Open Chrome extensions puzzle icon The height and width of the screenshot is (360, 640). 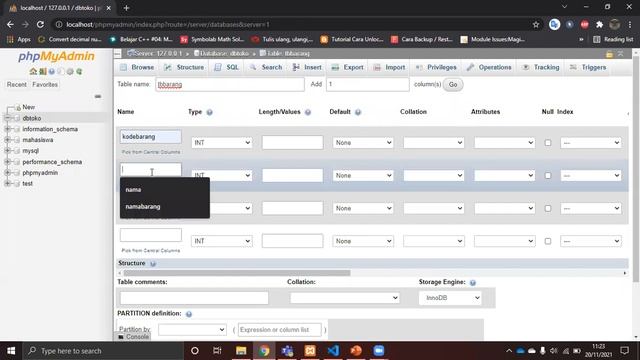coord(600,24)
